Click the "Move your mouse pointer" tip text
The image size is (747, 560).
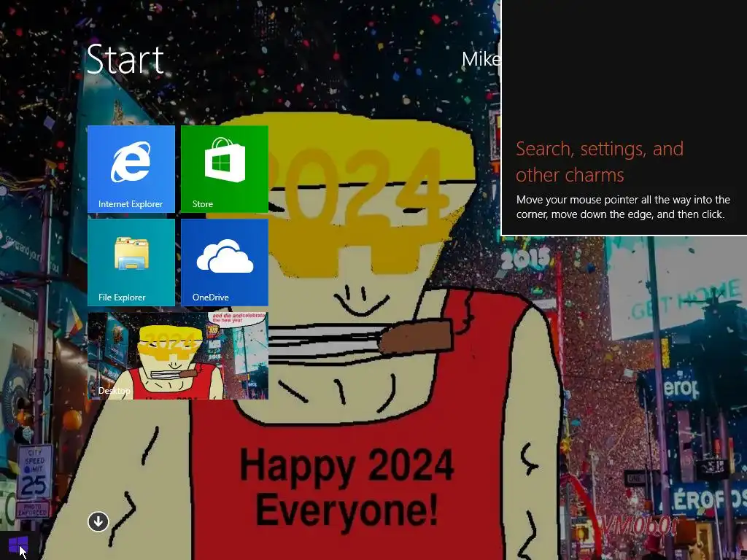point(623,206)
